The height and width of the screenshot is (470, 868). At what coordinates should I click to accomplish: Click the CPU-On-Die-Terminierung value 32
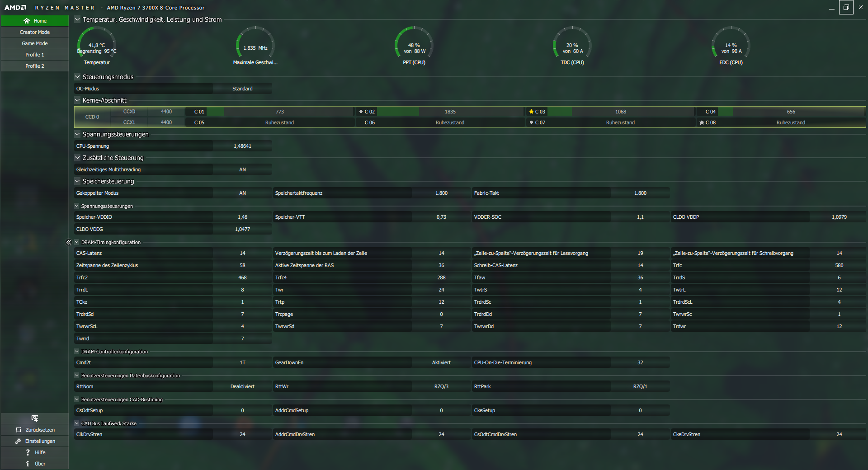tap(640, 362)
